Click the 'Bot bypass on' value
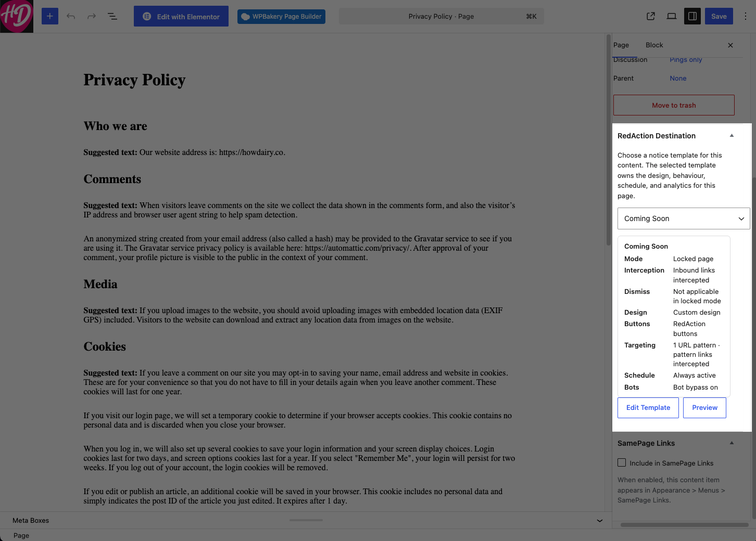 (x=695, y=388)
